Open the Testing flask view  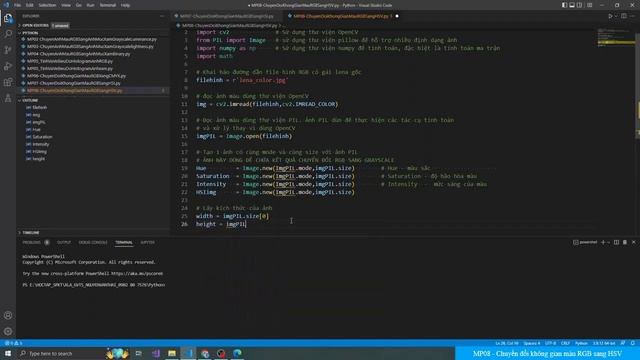pyautogui.click(x=8, y=98)
